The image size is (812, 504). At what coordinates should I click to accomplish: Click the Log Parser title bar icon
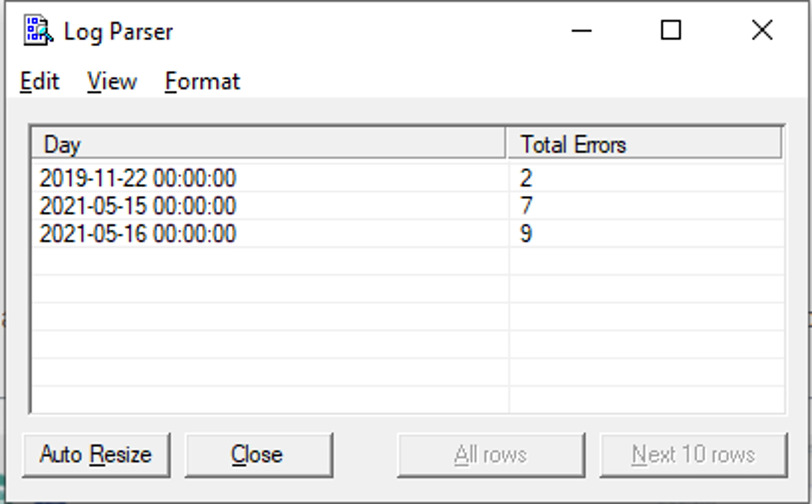click(38, 30)
